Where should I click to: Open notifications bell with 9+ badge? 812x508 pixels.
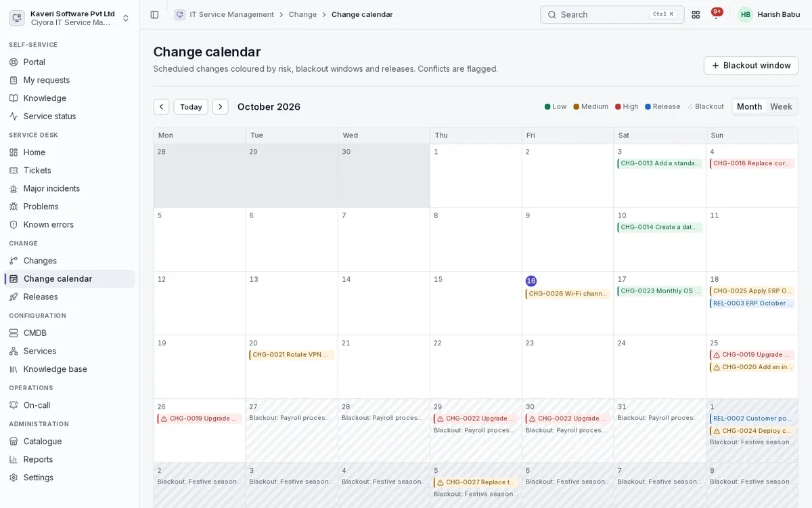pos(717,14)
